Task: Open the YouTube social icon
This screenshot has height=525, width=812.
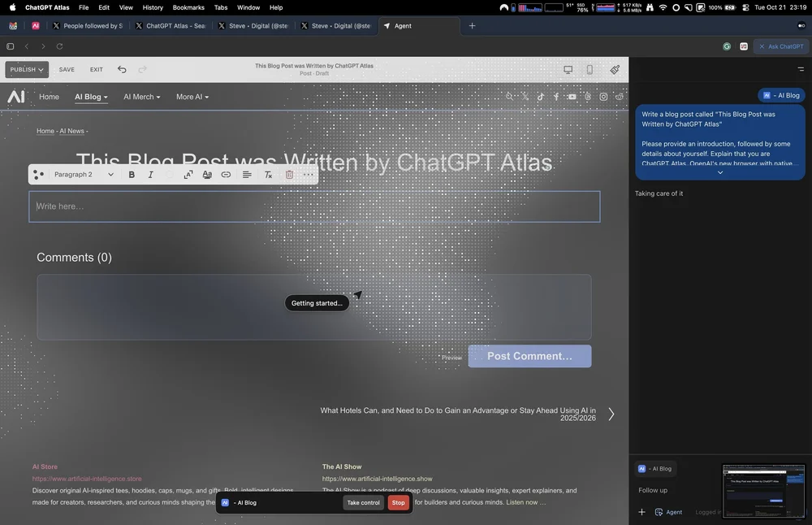Action: tap(572, 97)
